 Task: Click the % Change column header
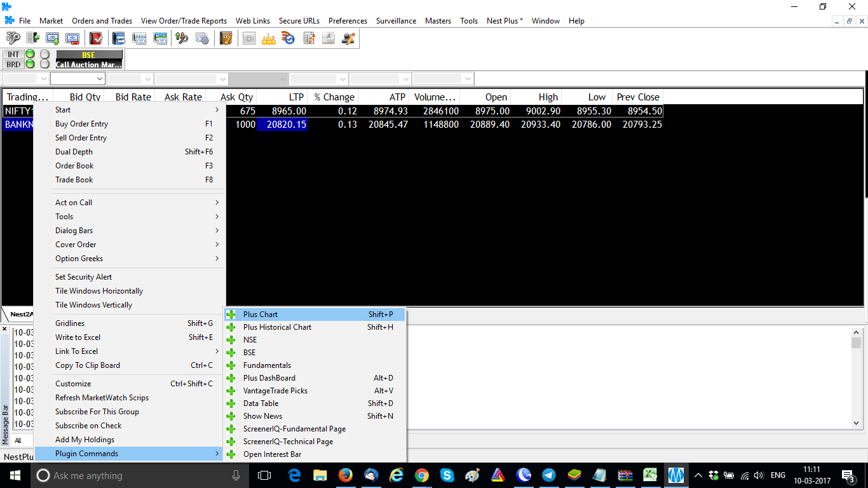coord(333,97)
